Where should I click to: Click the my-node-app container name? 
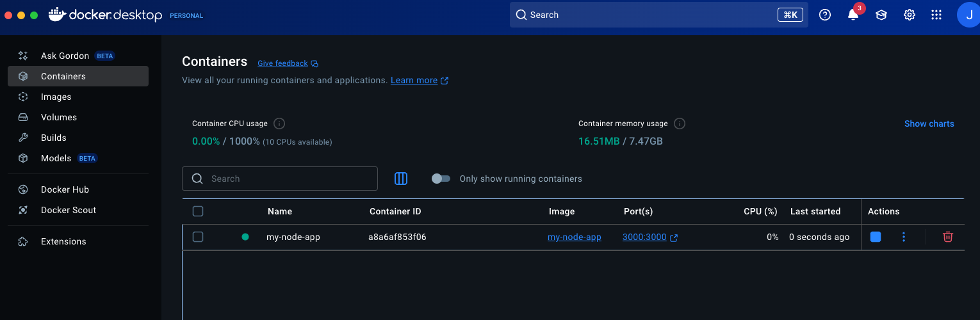coord(293,237)
